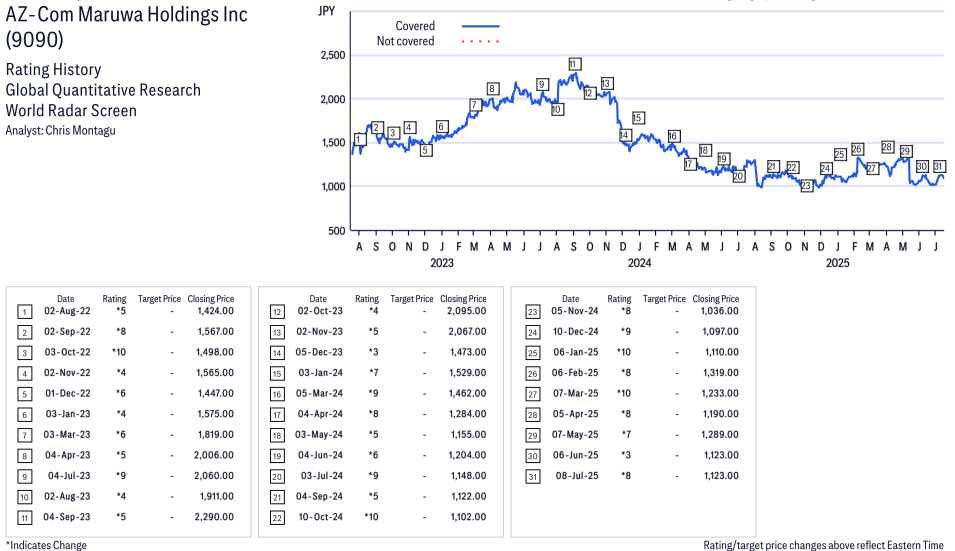Click chart marker 1 near the chart start
Screen dimensions: 955x551
pyautogui.click(x=360, y=139)
